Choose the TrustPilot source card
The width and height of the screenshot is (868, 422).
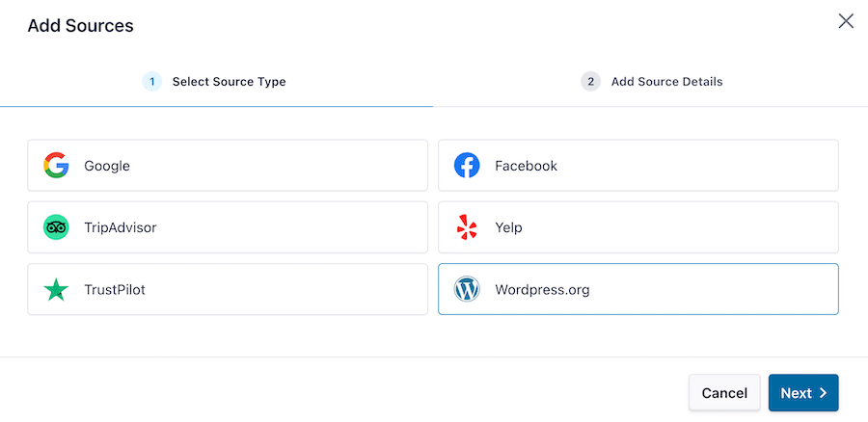pos(227,289)
